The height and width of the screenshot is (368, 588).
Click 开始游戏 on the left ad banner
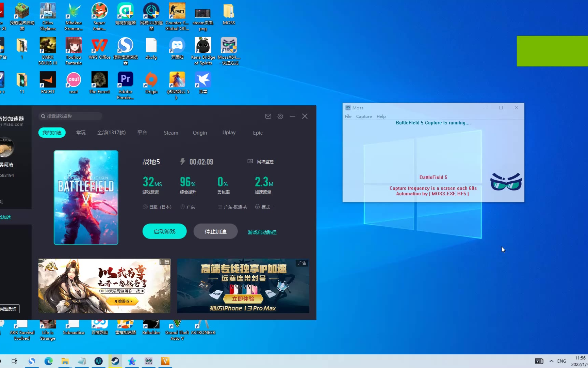(x=122, y=301)
